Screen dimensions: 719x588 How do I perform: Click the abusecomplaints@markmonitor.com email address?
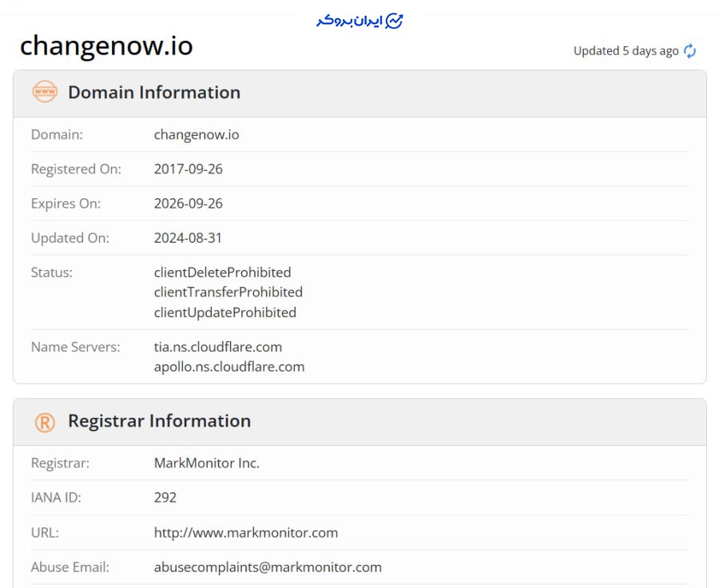point(268,567)
